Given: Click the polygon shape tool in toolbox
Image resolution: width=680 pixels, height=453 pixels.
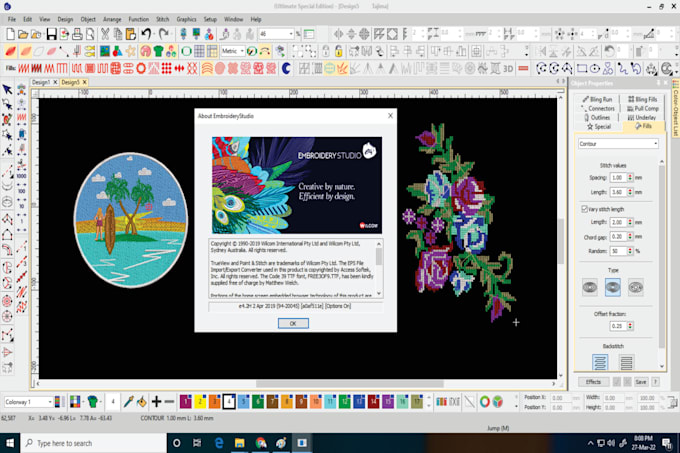Looking at the screenshot, I should pyautogui.click(x=7, y=235).
